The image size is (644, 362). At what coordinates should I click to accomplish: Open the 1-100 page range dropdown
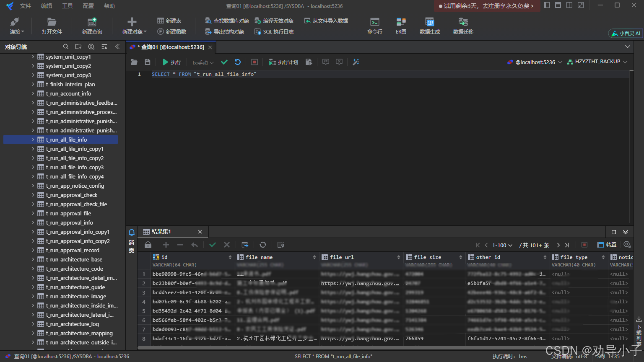click(502, 245)
